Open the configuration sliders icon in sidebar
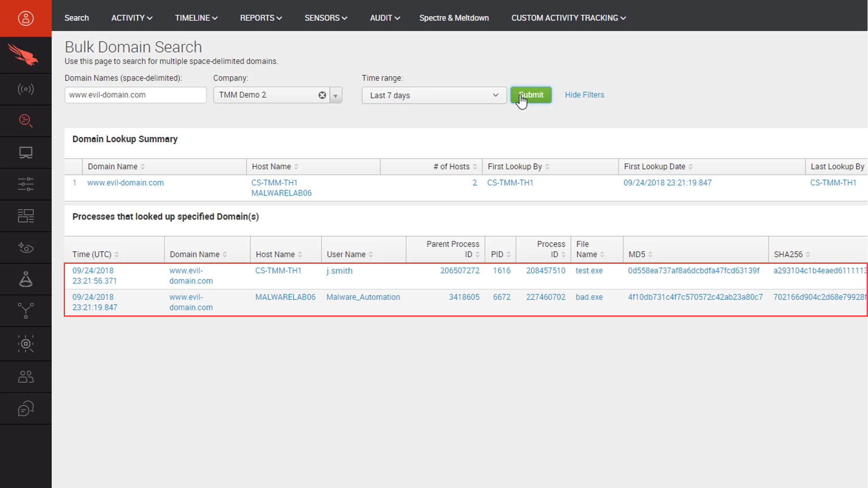 pyautogui.click(x=26, y=184)
